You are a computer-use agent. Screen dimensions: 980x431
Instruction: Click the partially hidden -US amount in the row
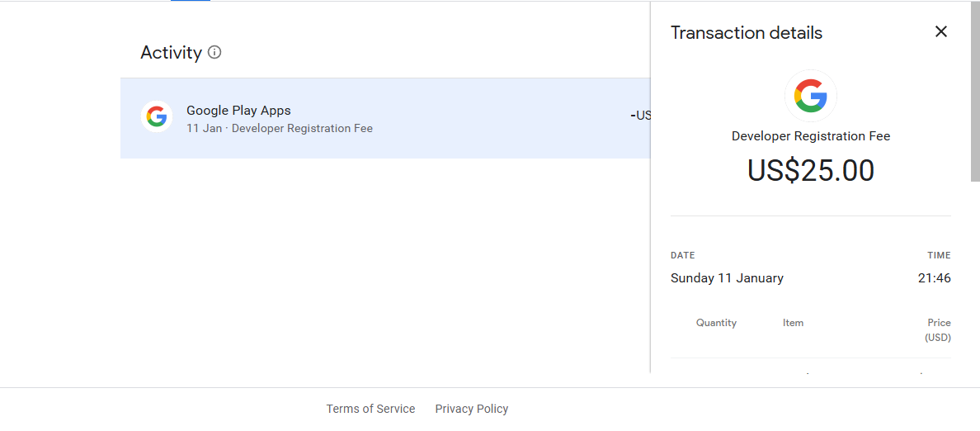[x=640, y=116]
